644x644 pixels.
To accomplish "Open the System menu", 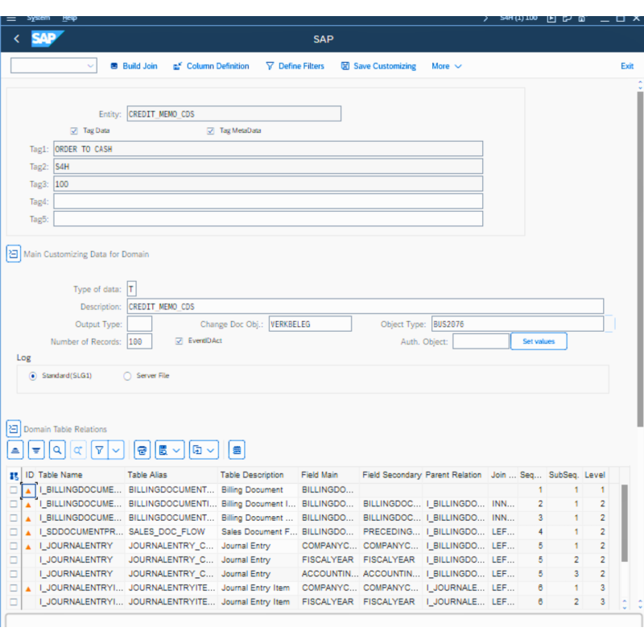I will pyautogui.click(x=38, y=18).
